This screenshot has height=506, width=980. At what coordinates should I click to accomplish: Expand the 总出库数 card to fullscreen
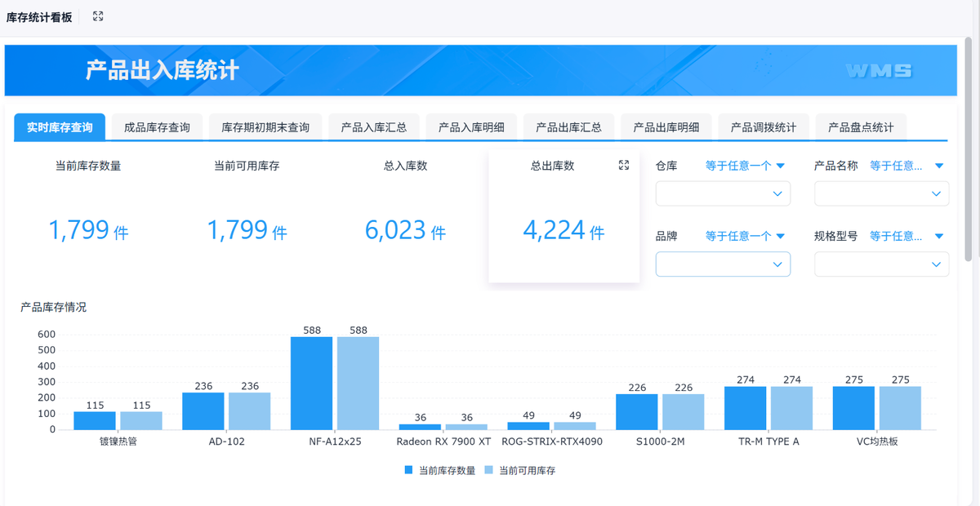tap(624, 166)
